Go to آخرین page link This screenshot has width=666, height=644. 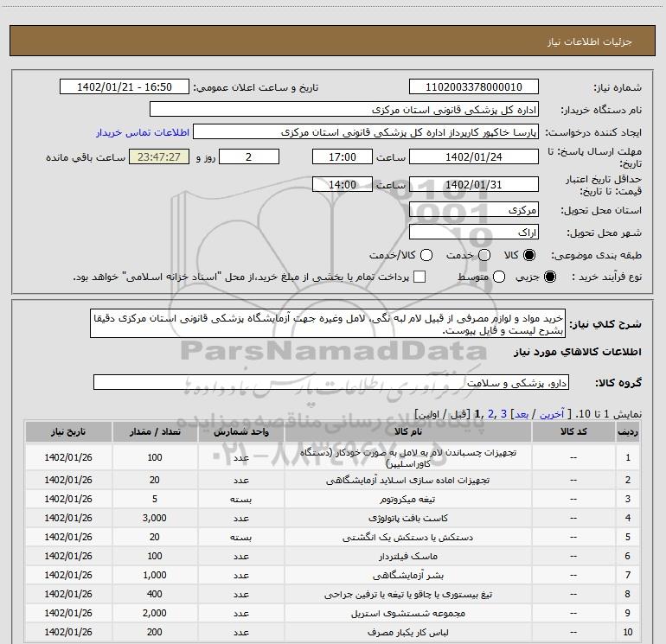pos(552,414)
